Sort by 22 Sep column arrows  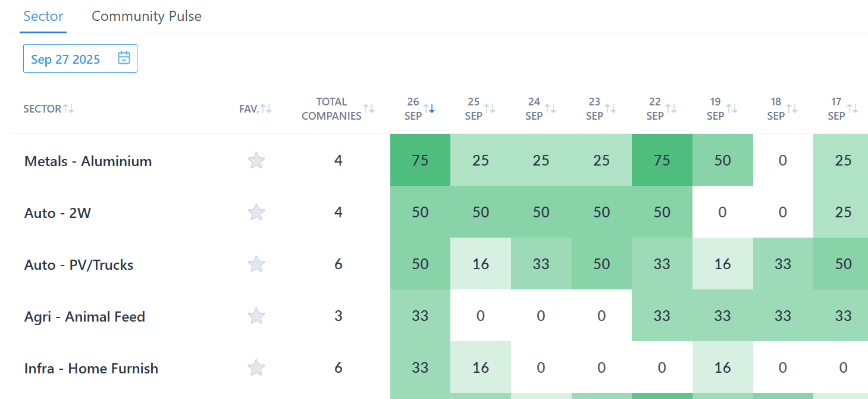point(671,108)
